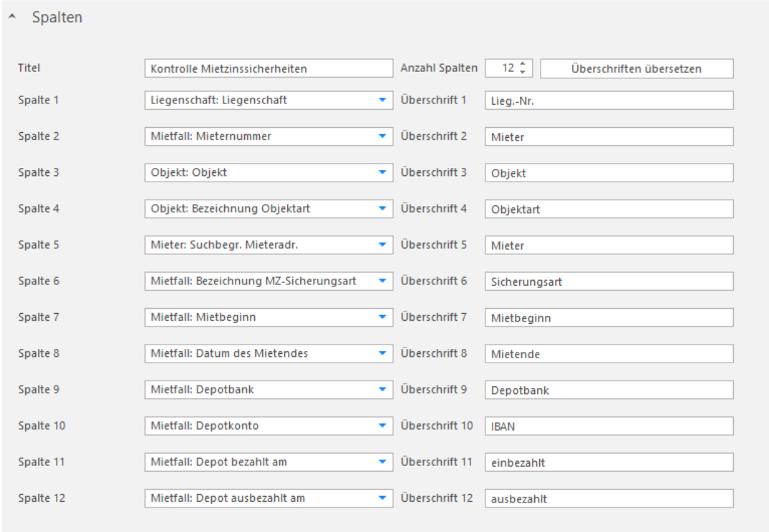Edit Überschrift 6 field containing Sicherungsart

click(609, 281)
